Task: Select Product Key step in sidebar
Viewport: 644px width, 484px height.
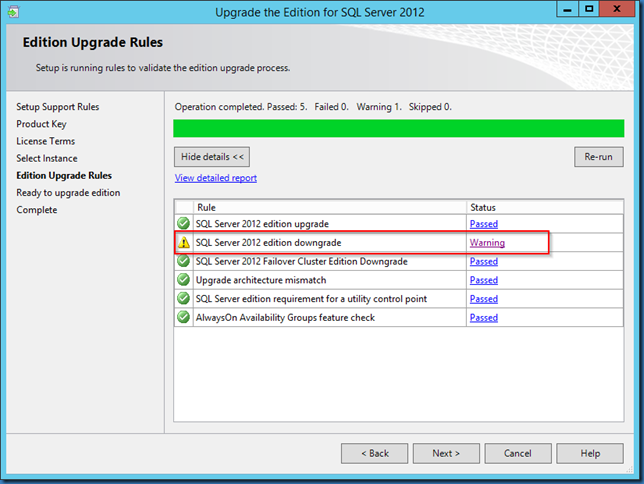Action: click(41, 124)
